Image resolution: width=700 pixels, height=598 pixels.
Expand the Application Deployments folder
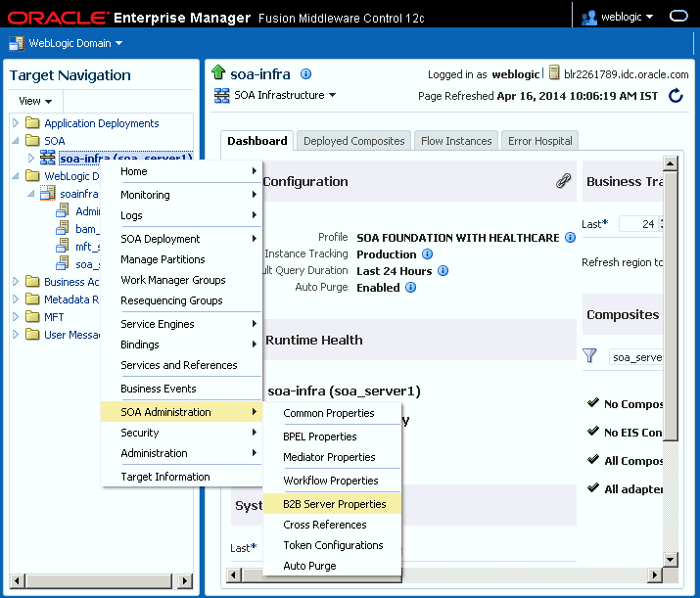16,122
